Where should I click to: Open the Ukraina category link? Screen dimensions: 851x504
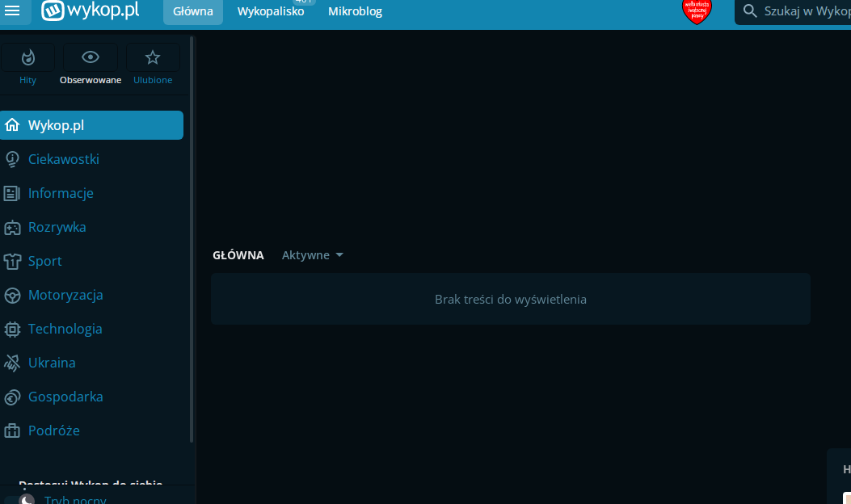[52, 363]
